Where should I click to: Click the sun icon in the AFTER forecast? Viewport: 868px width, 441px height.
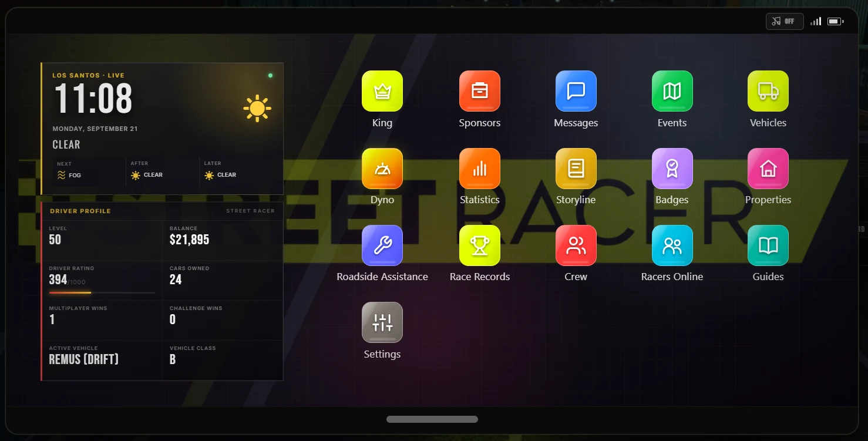click(136, 175)
